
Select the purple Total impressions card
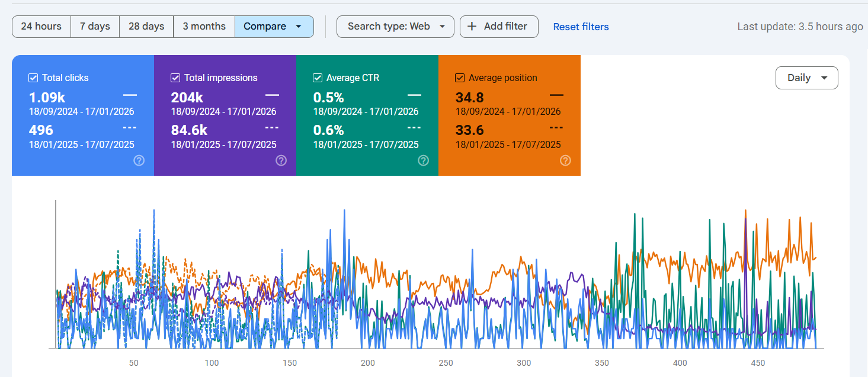click(225, 115)
